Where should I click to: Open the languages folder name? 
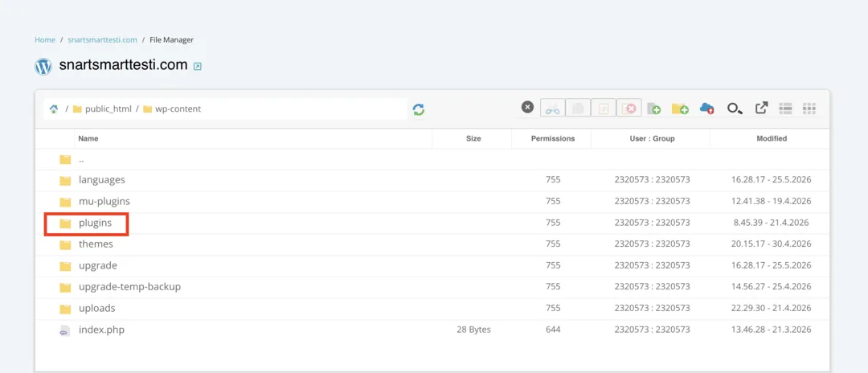pos(102,180)
